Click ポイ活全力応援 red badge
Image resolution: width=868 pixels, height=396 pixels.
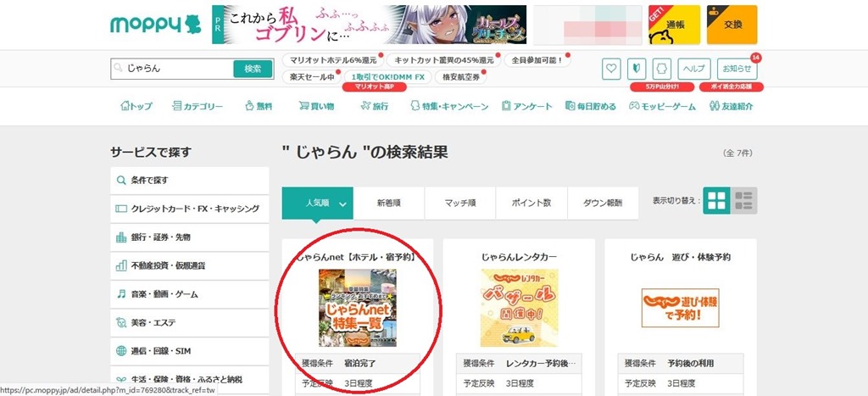coord(731,87)
